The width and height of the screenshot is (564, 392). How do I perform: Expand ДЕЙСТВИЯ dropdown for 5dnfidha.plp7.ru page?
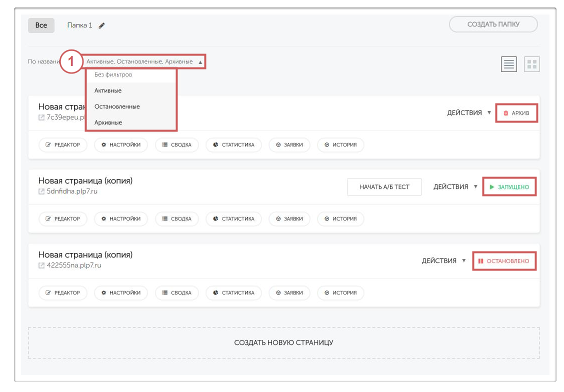coord(455,187)
